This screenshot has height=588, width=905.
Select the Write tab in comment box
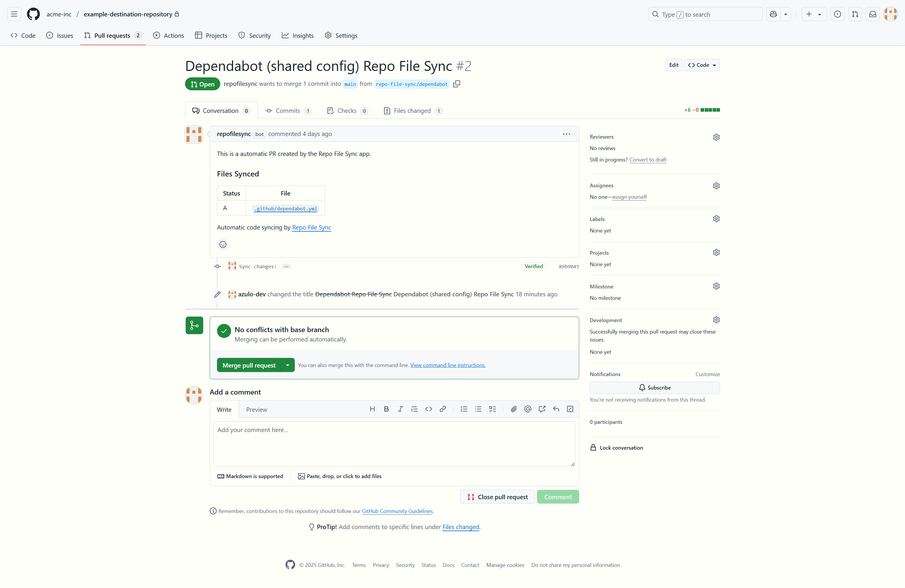[x=224, y=410]
